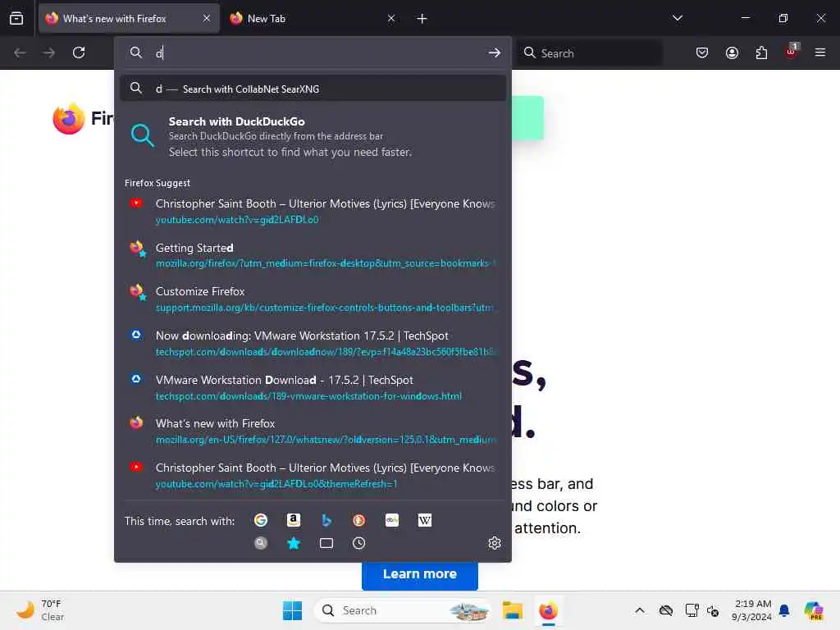Search this time with Bing
Image resolution: width=840 pixels, height=630 pixels.
[326, 520]
